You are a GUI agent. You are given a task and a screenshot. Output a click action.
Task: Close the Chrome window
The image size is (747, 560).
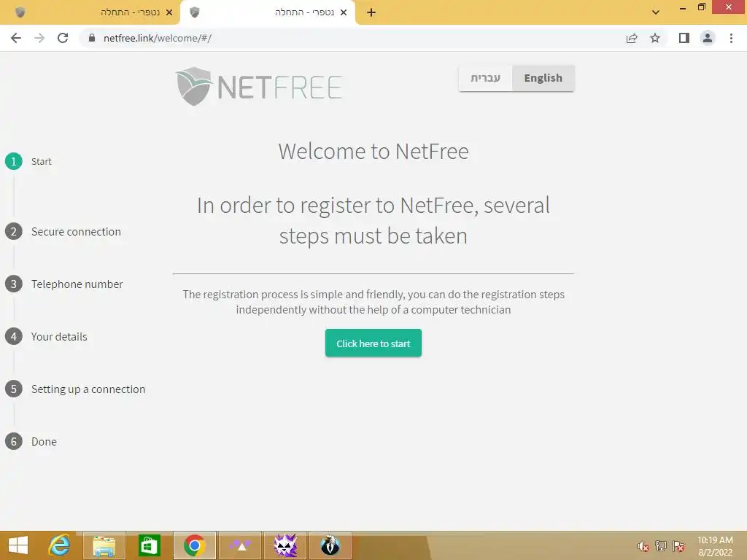tap(729, 7)
